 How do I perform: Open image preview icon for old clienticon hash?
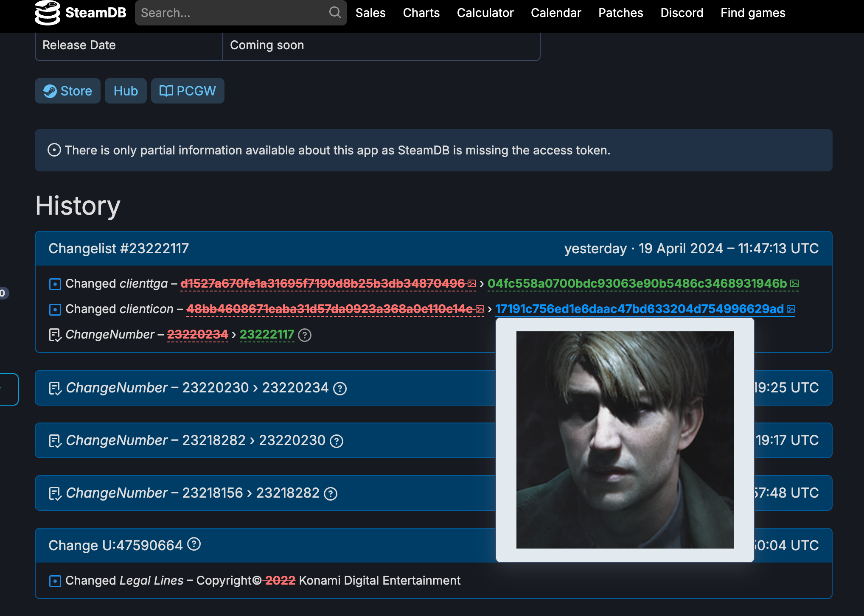[480, 309]
